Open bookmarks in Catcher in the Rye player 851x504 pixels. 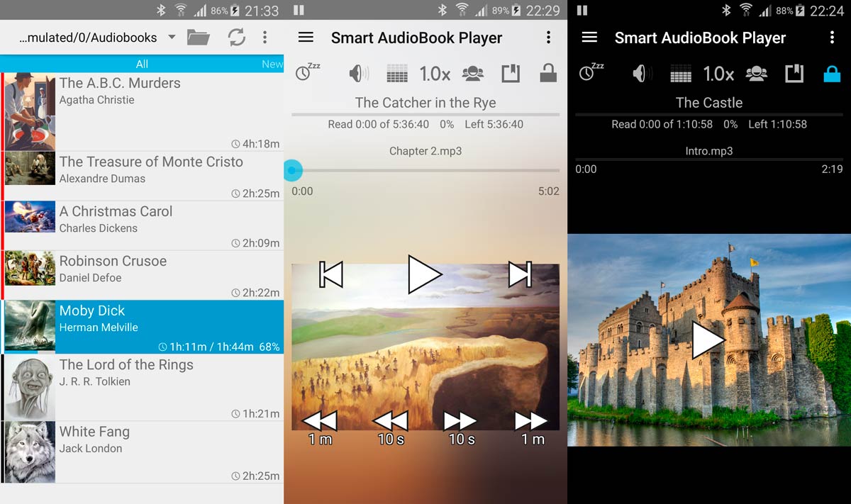(x=511, y=73)
